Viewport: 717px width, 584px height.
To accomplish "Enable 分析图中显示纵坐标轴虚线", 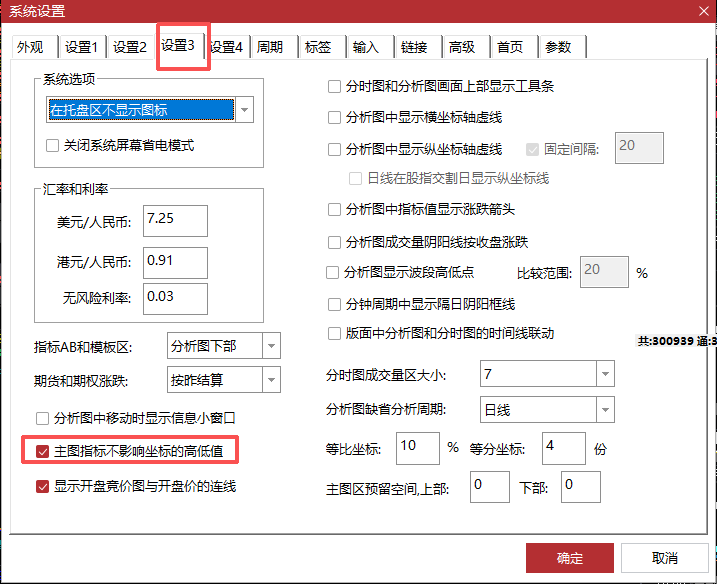I will (334, 150).
